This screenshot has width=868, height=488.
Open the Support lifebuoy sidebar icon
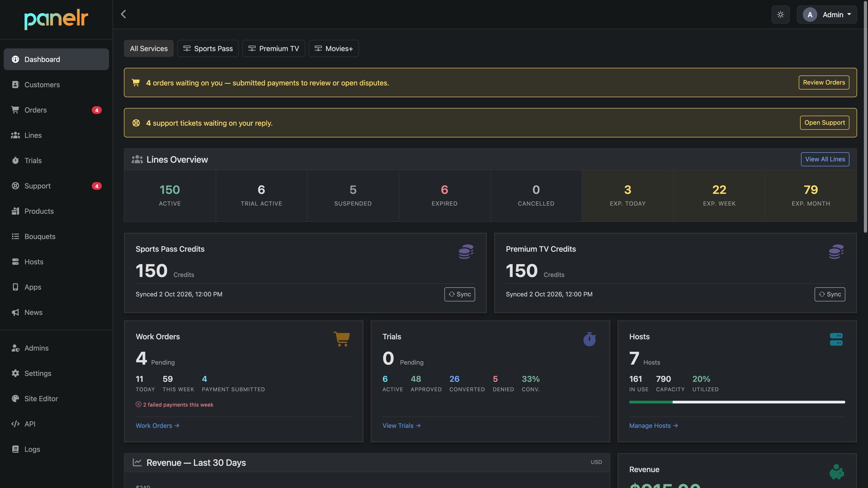click(15, 186)
